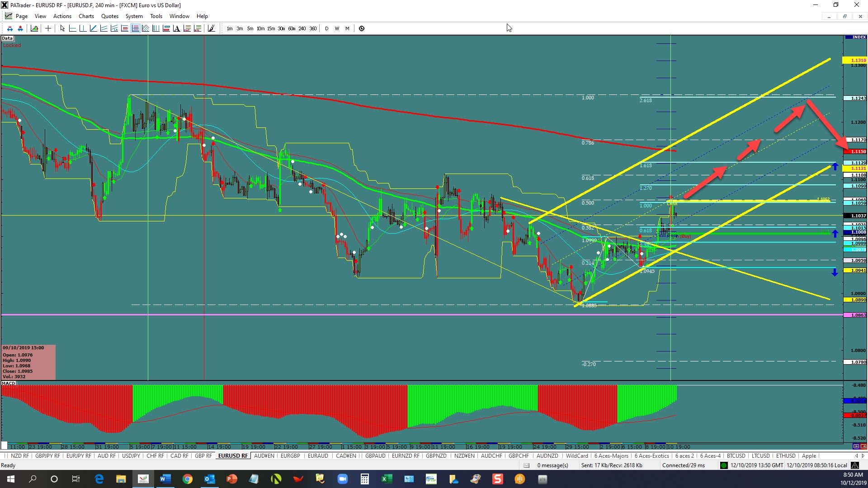Select the trend line drawing tool

click(93, 28)
